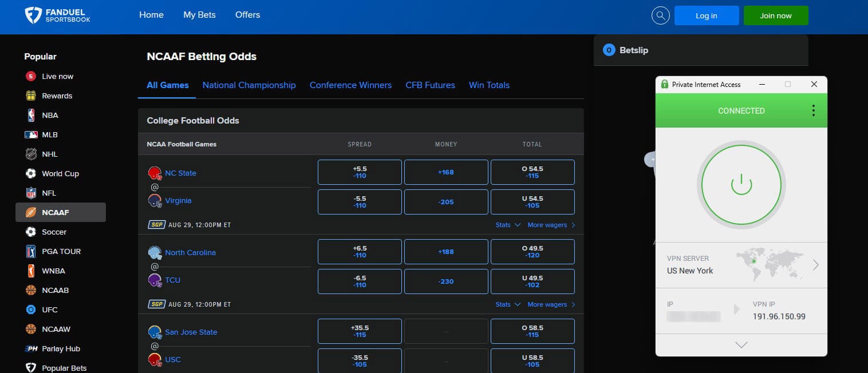This screenshot has height=373, width=868.
Task: Open the TCU team link
Action: [x=172, y=280]
